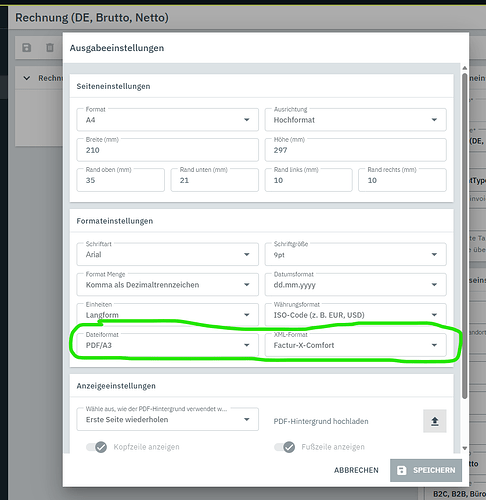Open the Ausrichtung Hochformat dropdown
This screenshot has height=500, width=486.
point(355,120)
